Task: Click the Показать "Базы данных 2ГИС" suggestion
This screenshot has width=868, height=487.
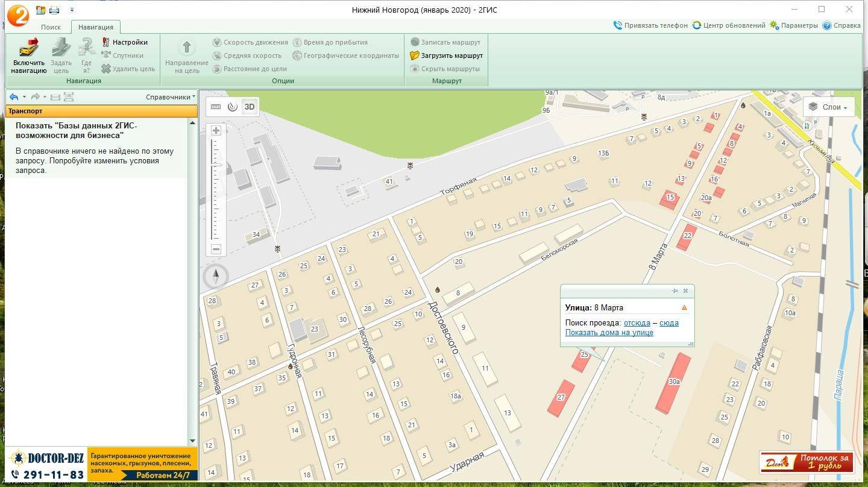Action: click(77, 131)
